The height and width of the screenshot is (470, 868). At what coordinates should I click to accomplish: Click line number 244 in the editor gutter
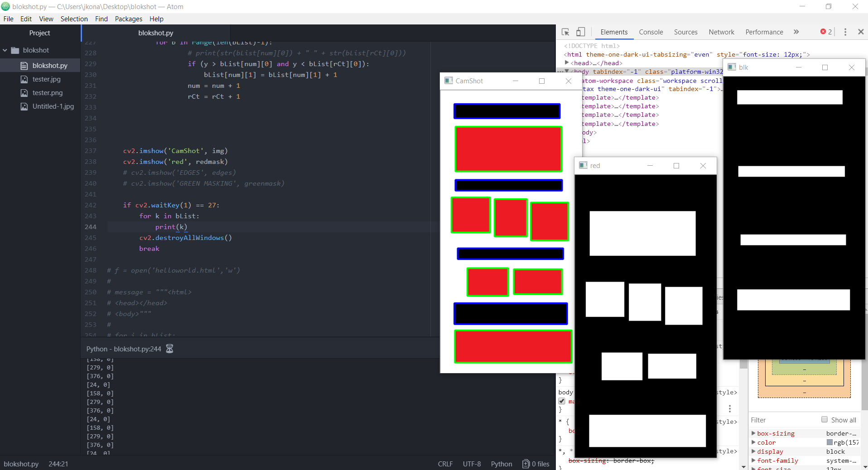91,227
